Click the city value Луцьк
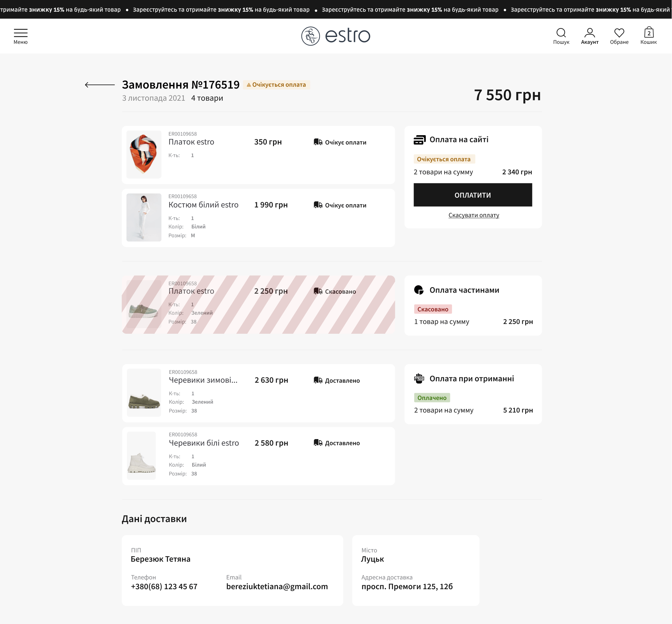672x624 pixels. coord(372,559)
